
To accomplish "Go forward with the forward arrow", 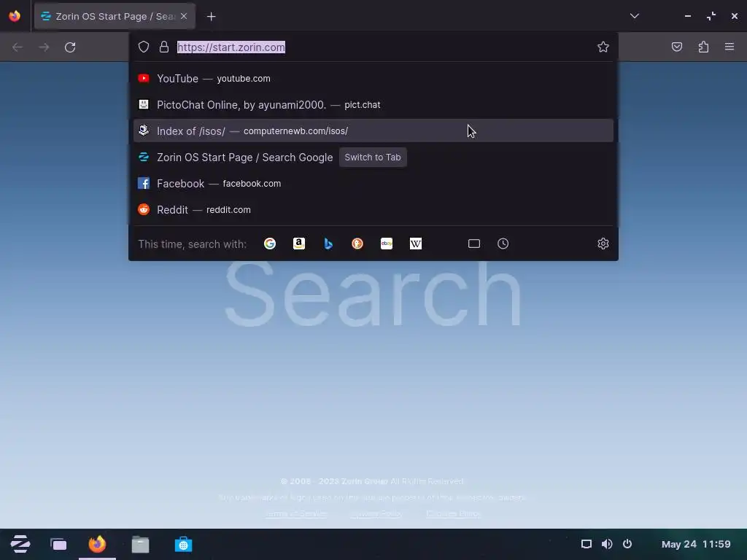I will tap(44, 47).
